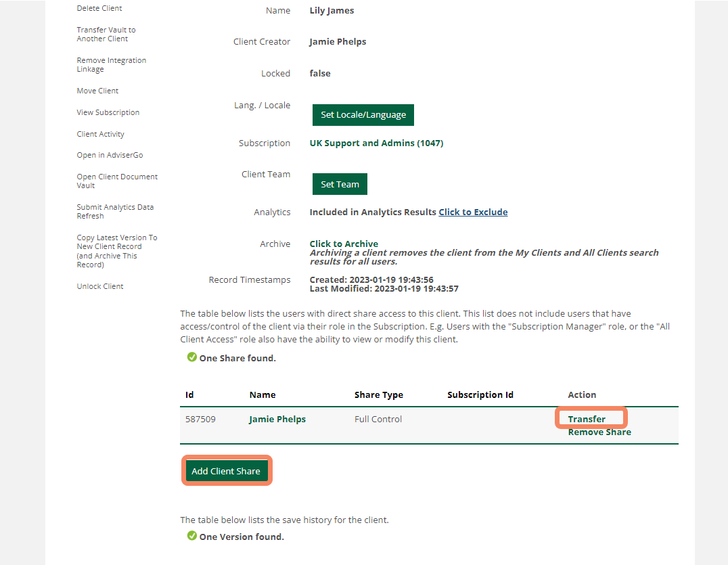Click the One Share found. message
Screen dimensions: 728x565
237,359
